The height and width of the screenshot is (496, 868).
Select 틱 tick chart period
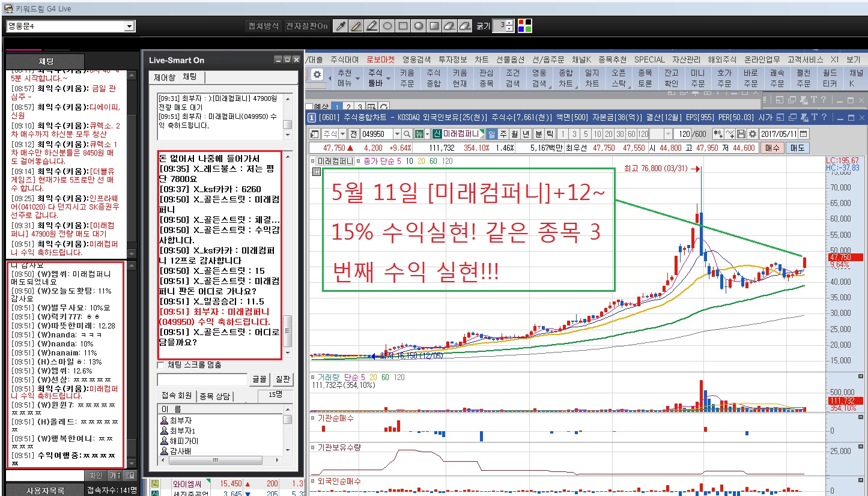coord(550,134)
